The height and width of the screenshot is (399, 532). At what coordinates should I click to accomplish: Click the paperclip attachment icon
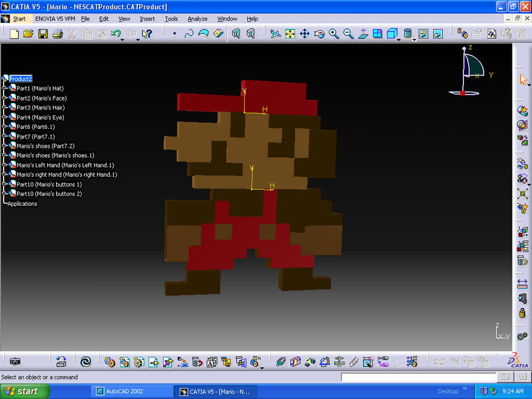pos(354,362)
